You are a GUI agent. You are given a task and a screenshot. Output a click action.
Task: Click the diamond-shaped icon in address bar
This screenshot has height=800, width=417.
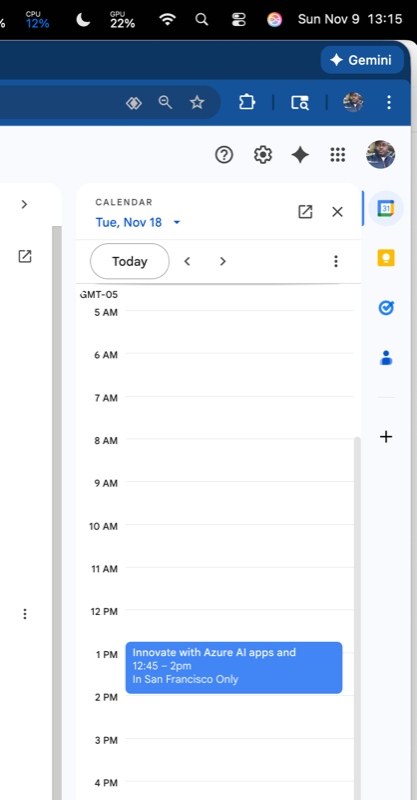(134, 103)
